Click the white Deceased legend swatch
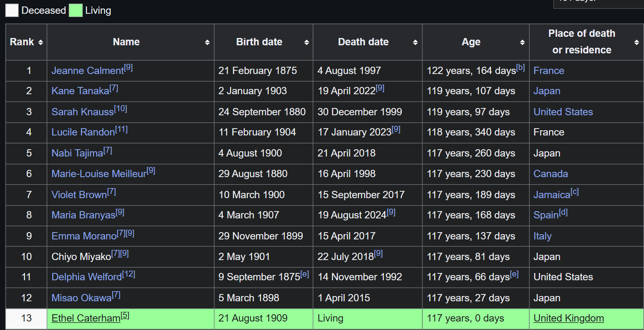The width and height of the screenshot is (644, 330). pyautogui.click(x=12, y=11)
